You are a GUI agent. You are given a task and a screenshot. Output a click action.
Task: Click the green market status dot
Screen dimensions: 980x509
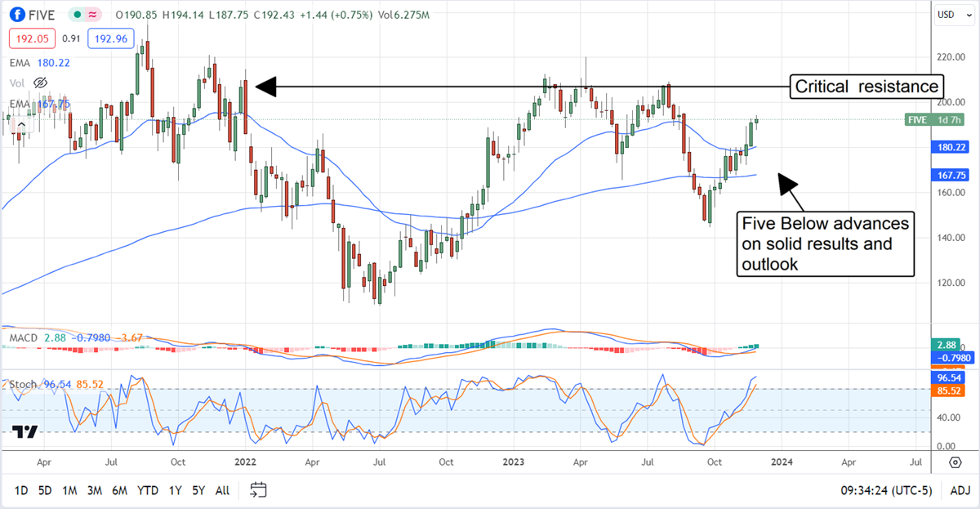pos(76,15)
